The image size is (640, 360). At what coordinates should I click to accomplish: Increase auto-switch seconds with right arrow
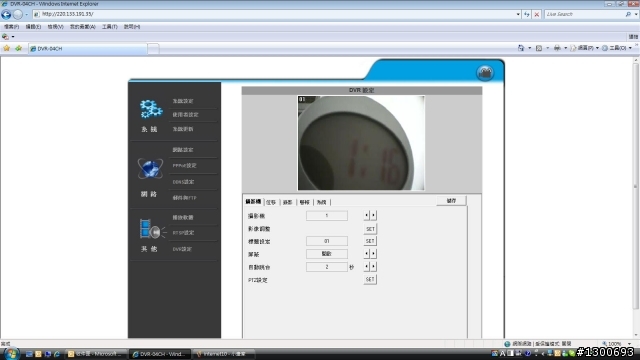pos(373,267)
